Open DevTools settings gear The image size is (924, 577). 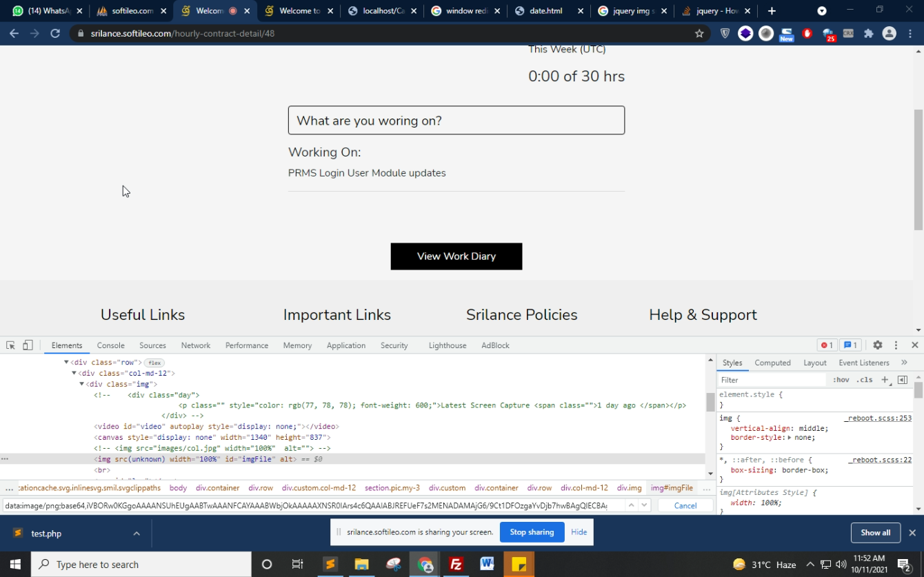pyautogui.click(x=877, y=345)
